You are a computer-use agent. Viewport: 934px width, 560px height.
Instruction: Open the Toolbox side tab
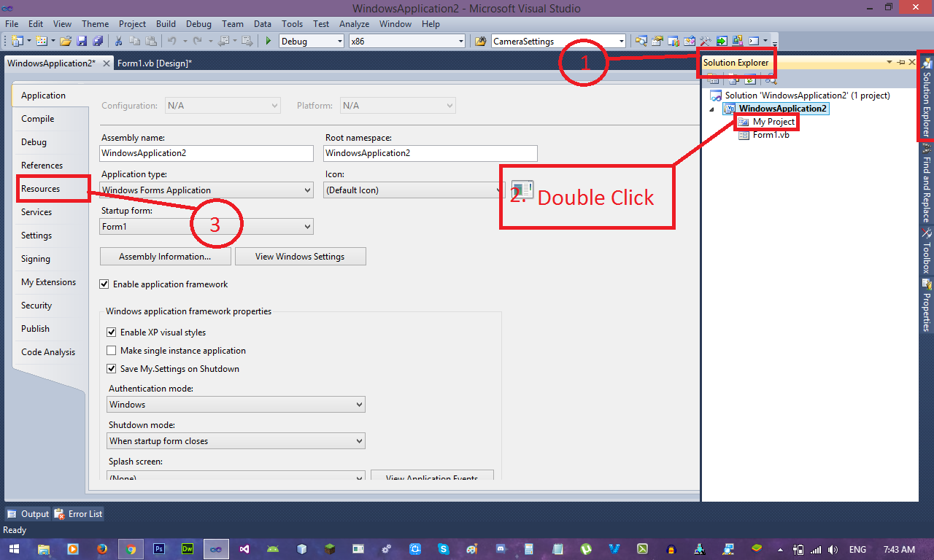[926, 251]
